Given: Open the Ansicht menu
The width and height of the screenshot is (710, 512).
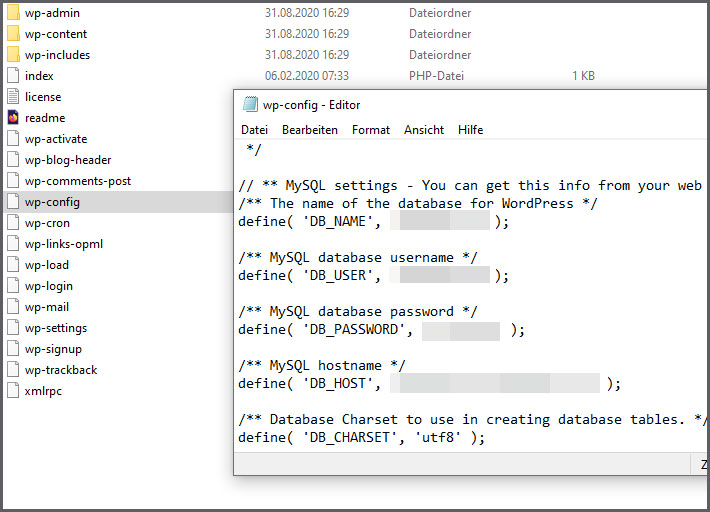Looking at the screenshot, I should pyautogui.click(x=424, y=130).
